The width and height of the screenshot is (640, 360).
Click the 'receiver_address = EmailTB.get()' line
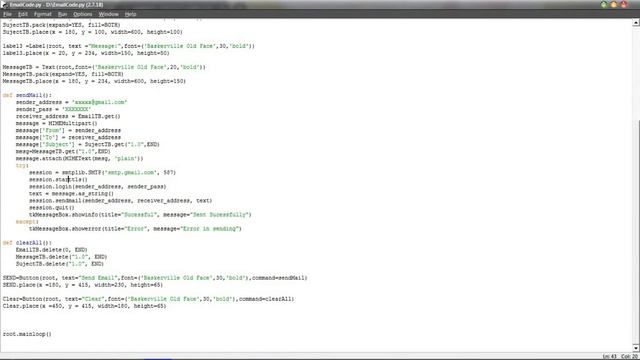pos(68,116)
